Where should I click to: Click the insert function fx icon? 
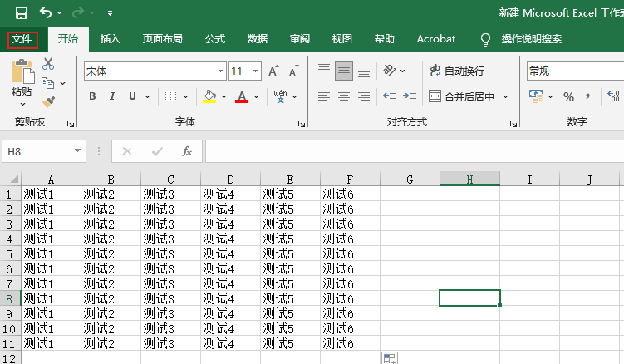click(x=187, y=151)
